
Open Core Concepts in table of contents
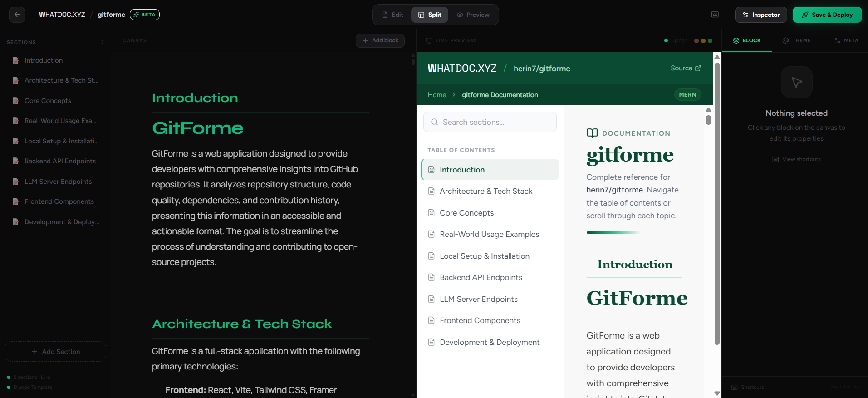[490, 213]
